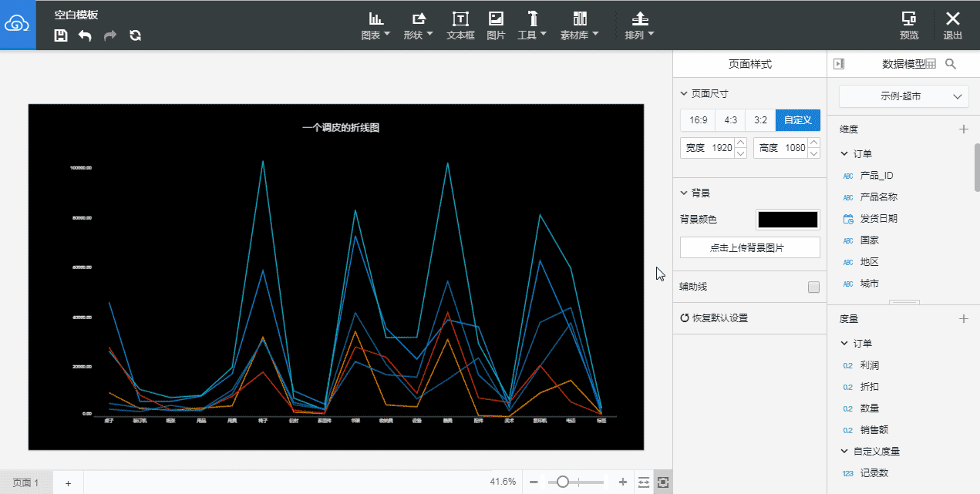Open the 排列 arrange menu
This screenshot has height=494, width=980.
pyautogui.click(x=639, y=25)
